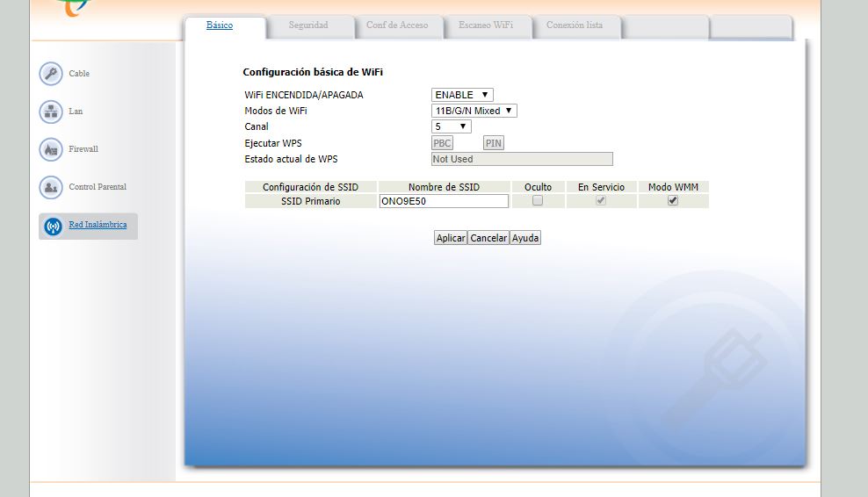
Task: Disable the Modo WMM checkbox
Action: click(x=673, y=201)
